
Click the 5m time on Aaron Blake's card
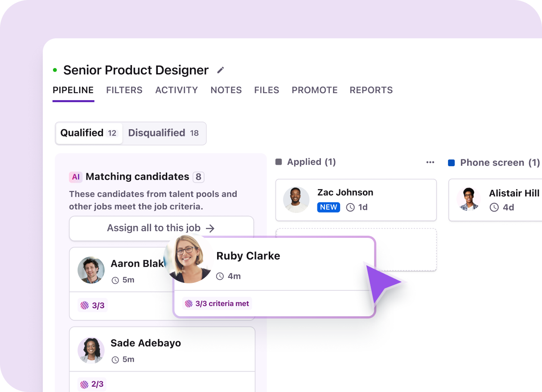point(128,280)
